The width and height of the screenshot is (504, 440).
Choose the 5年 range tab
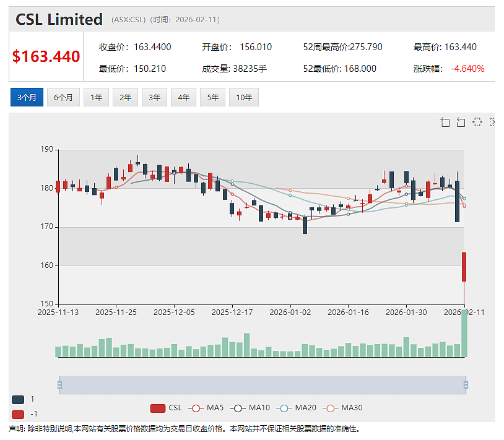[x=213, y=97]
